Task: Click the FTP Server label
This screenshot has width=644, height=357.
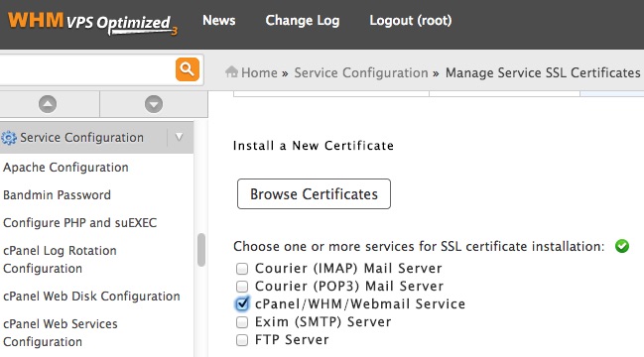Action: (292, 340)
